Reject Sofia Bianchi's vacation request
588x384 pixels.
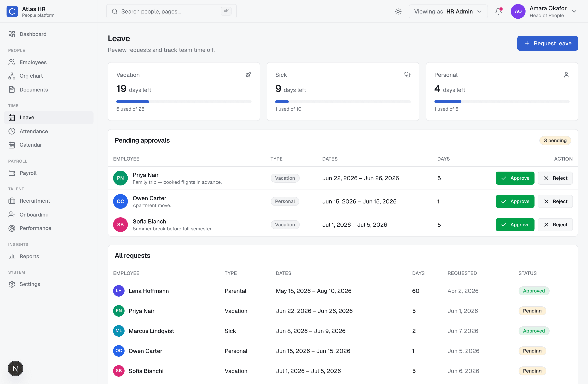coord(555,225)
